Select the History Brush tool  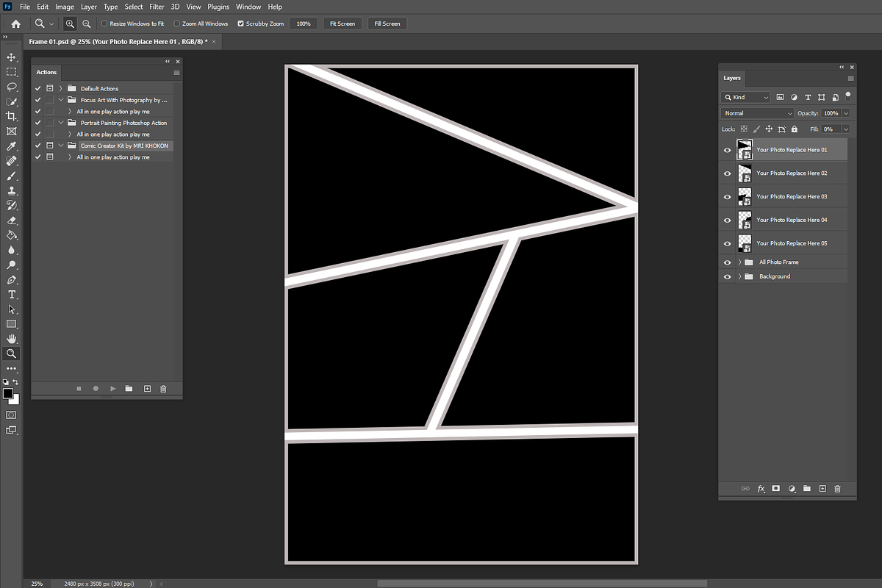point(11,205)
